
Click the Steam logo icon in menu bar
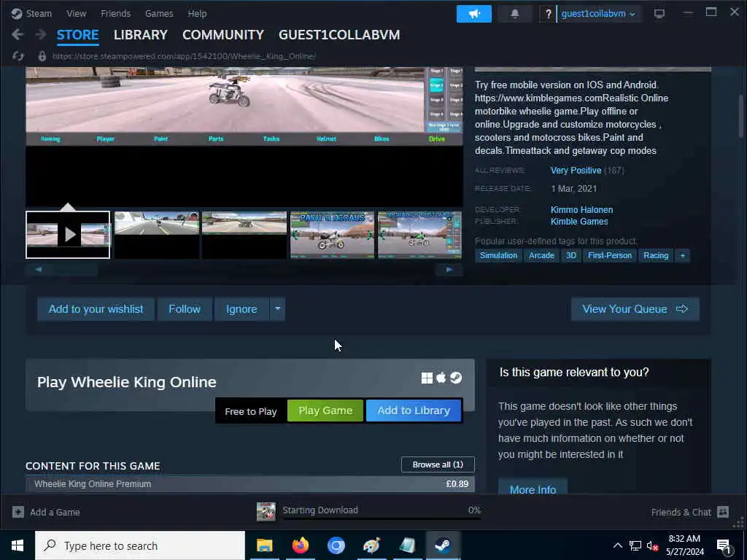click(17, 13)
